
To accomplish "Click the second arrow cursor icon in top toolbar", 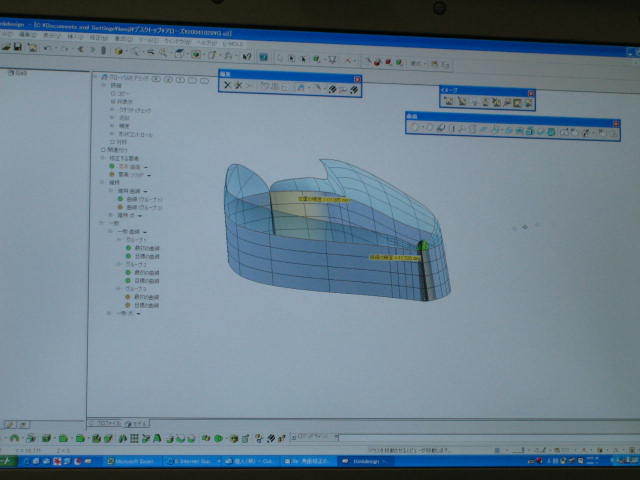I will (303, 59).
